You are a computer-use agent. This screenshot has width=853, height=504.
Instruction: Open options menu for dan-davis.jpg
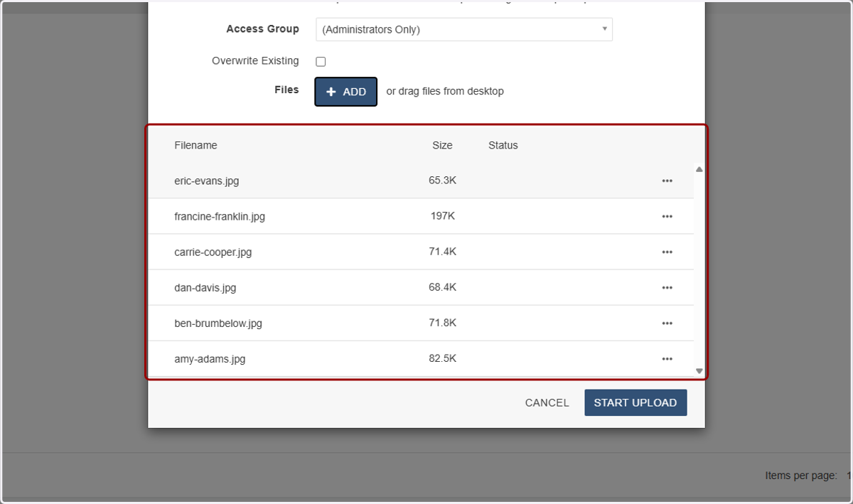pos(667,287)
